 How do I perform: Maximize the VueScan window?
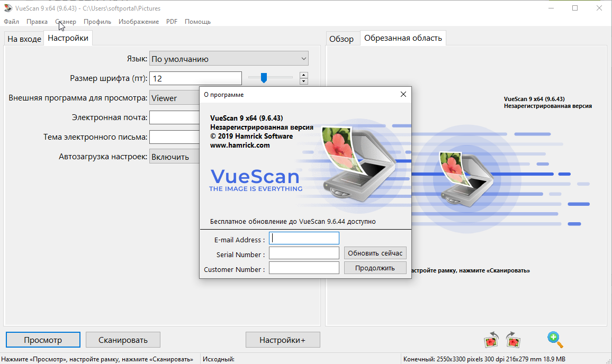[575, 8]
